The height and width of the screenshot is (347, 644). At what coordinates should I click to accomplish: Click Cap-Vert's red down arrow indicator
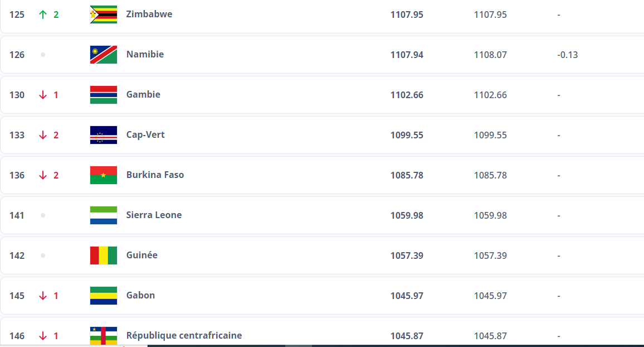(x=43, y=135)
